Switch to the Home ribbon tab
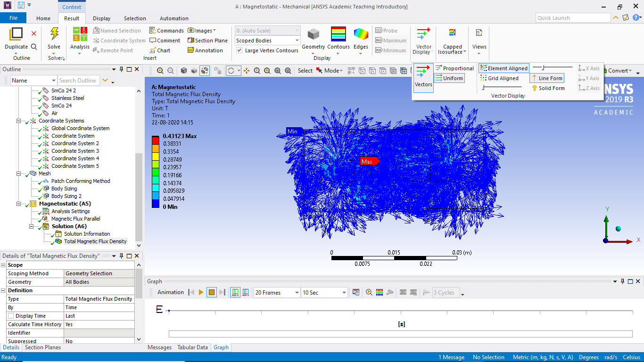The image size is (644, 362). pyautogui.click(x=43, y=18)
